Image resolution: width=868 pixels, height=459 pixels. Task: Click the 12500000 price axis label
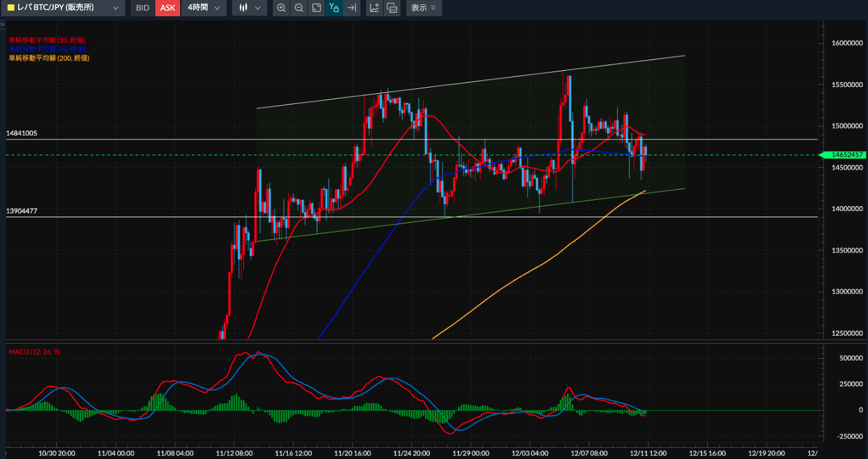pyautogui.click(x=849, y=333)
